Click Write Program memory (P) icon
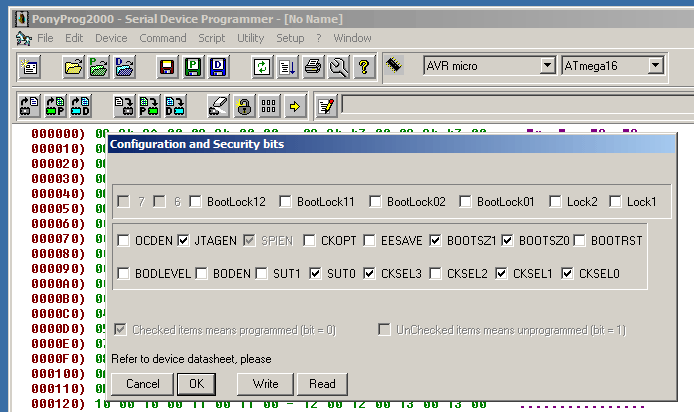 click(149, 106)
